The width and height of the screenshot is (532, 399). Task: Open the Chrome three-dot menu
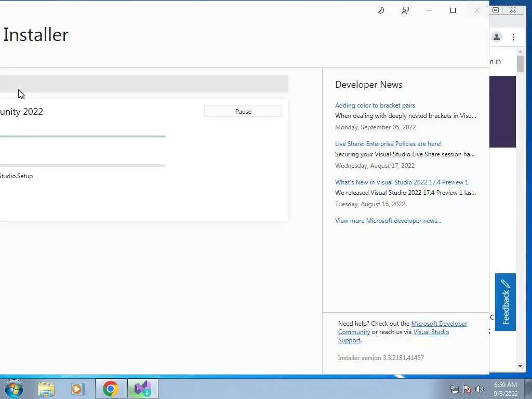coord(513,37)
